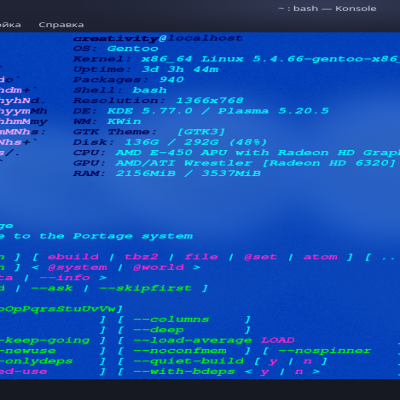Image resolution: width=400 pixels, height=400 pixels.
Task: Click the '--info' option text
Action: [64, 278]
